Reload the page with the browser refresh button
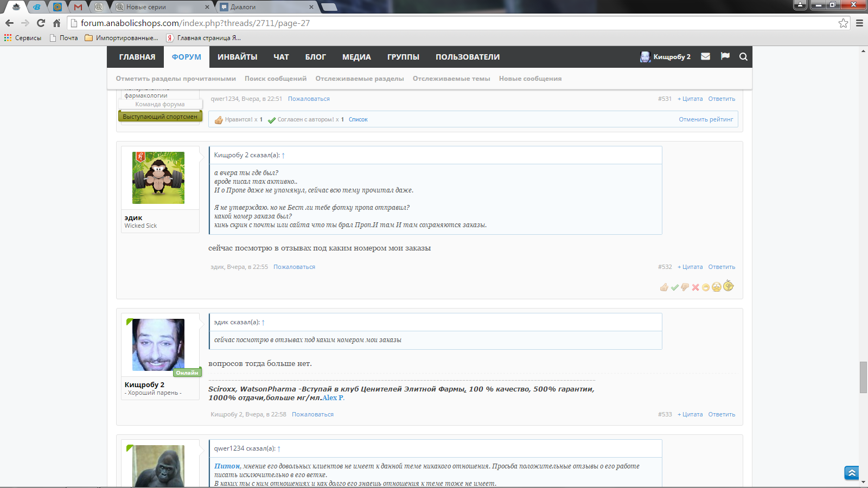Screen dimensions: 868x488 pyautogui.click(x=41, y=23)
